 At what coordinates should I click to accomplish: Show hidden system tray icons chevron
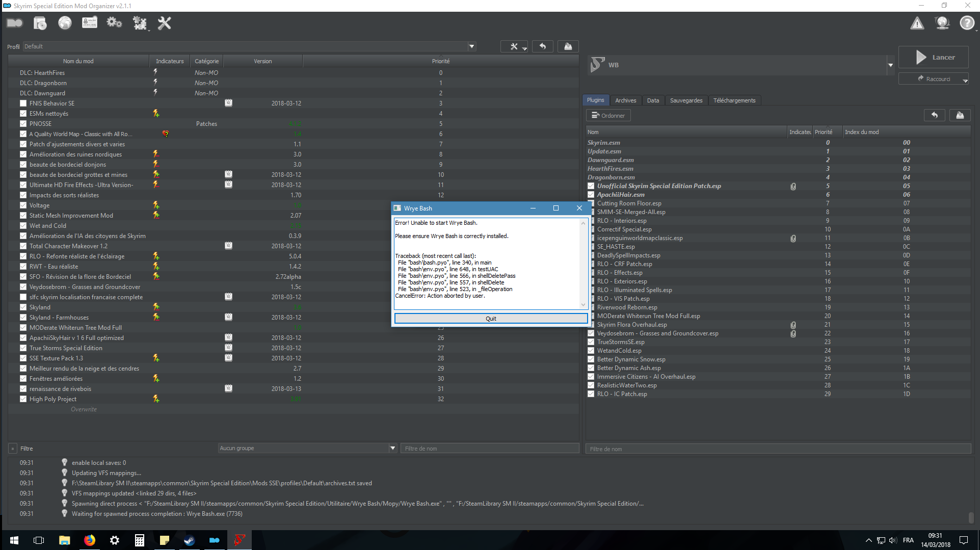pos(868,540)
